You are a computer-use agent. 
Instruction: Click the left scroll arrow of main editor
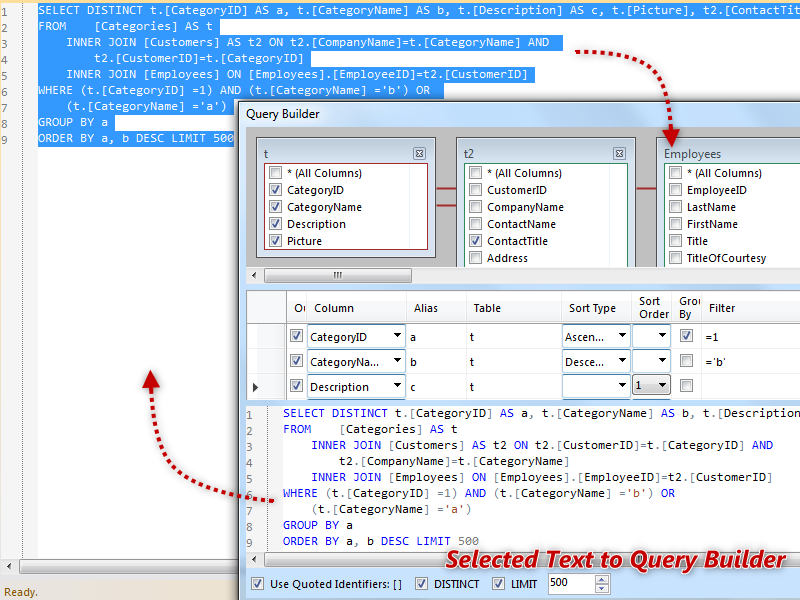pos(9,566)
